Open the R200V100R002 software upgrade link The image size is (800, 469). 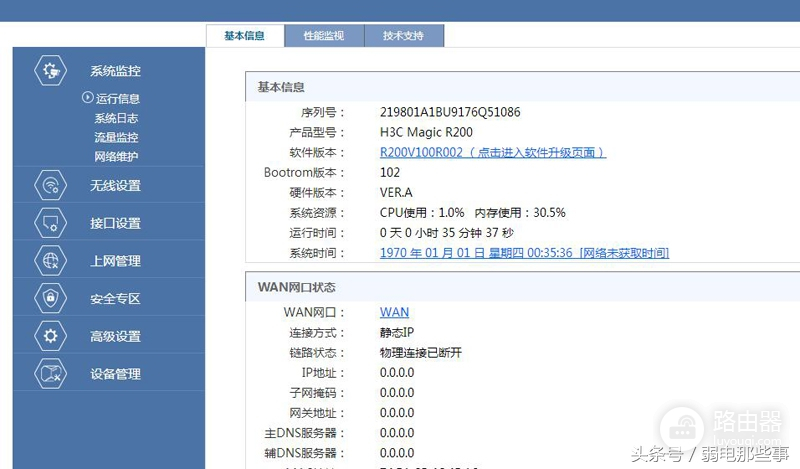[492, 153]
